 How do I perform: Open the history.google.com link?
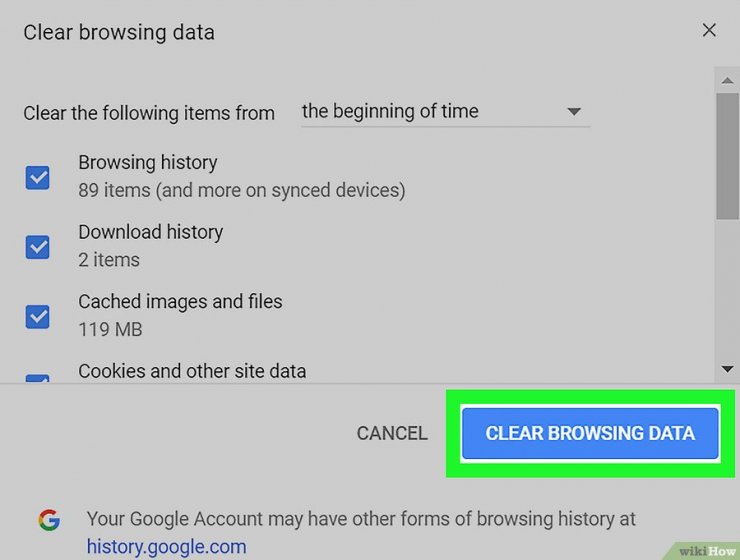click(x=167, y=547)
